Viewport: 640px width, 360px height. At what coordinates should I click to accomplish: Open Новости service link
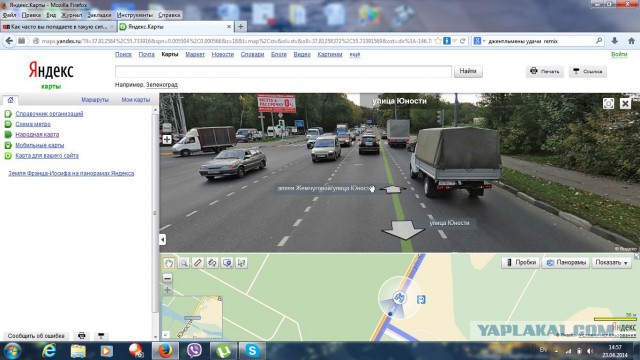tap(222, 55)
